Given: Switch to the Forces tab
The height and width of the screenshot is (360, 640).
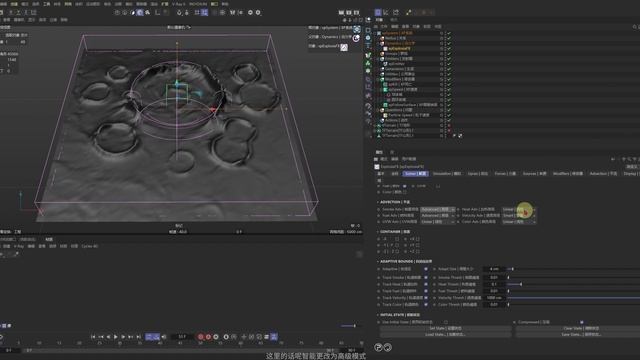Looking at the screenshot, I should point(505,174).
